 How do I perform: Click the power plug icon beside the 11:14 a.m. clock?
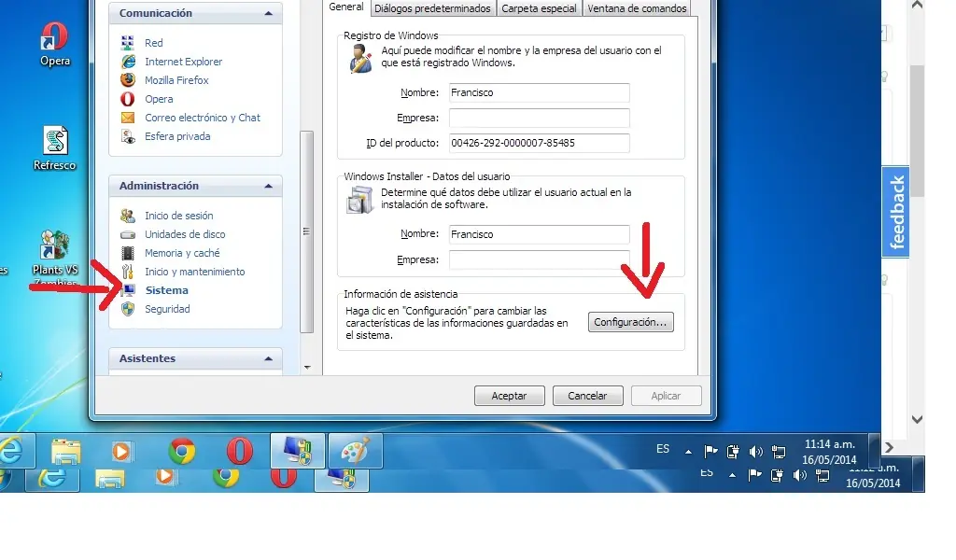pos(733,452)
